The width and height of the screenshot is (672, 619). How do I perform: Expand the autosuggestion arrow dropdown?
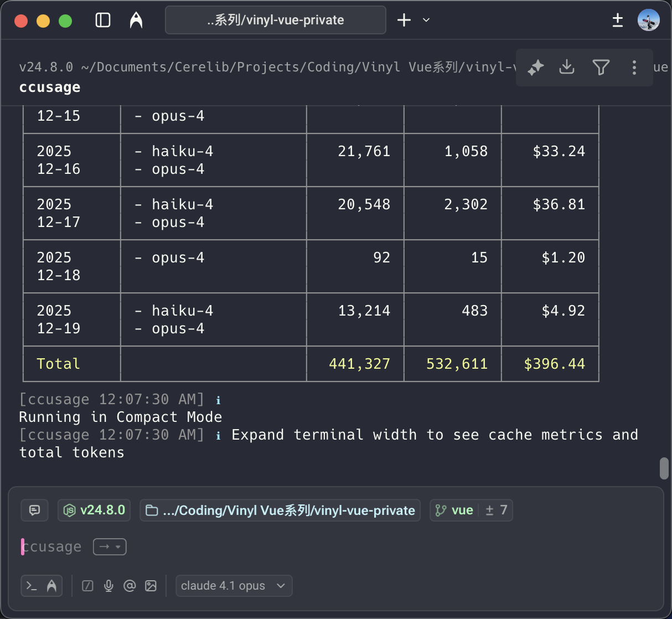pyautogui.click(x=110, y=547)
